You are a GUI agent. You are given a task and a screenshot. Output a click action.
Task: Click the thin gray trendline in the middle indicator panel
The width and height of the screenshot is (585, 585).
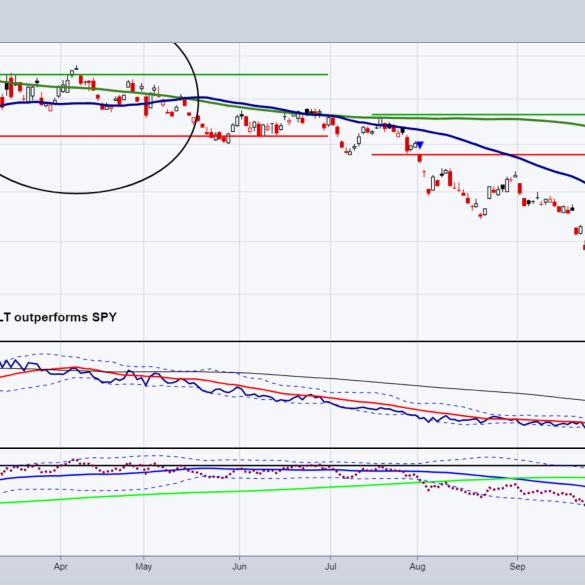pyautogui.click(x=410, y=385)
